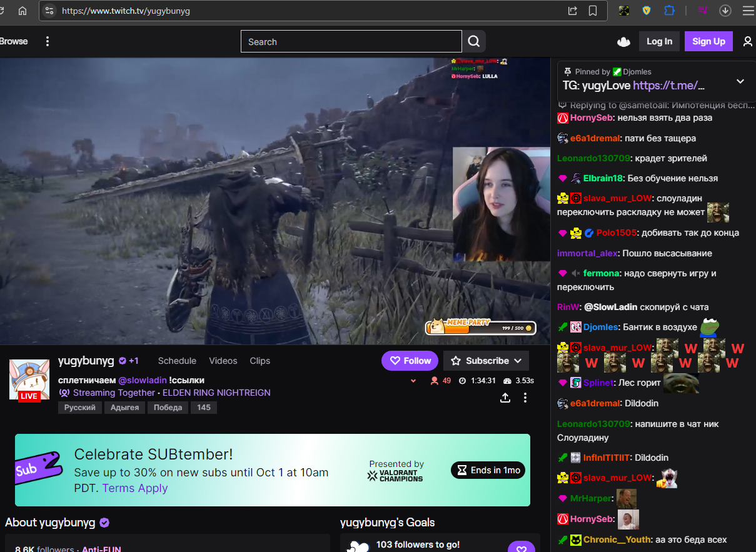
Task: Click the channel name yugybunyg heading
Action: 86,361
